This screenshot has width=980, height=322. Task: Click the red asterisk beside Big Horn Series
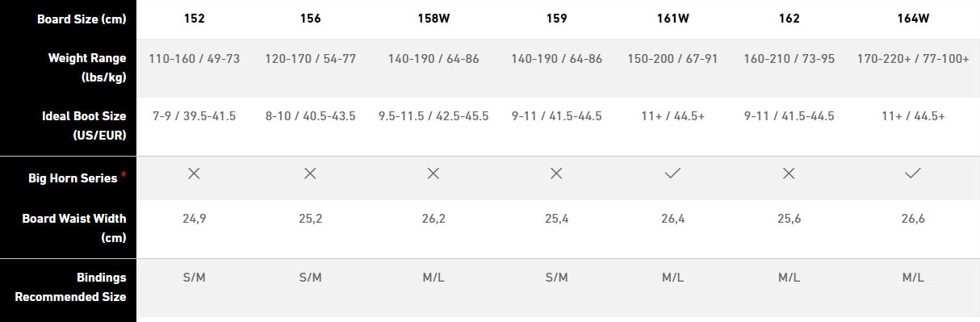[x=124, y=175]
